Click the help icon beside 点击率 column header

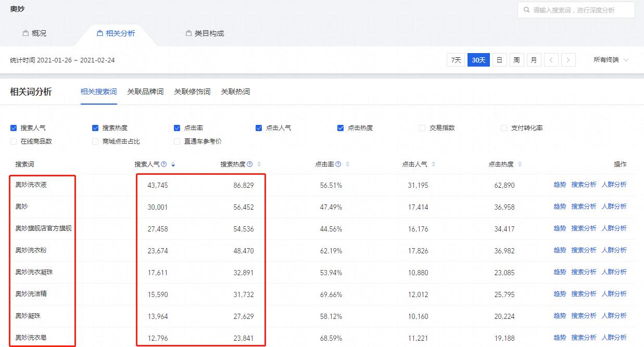(339, 164)
